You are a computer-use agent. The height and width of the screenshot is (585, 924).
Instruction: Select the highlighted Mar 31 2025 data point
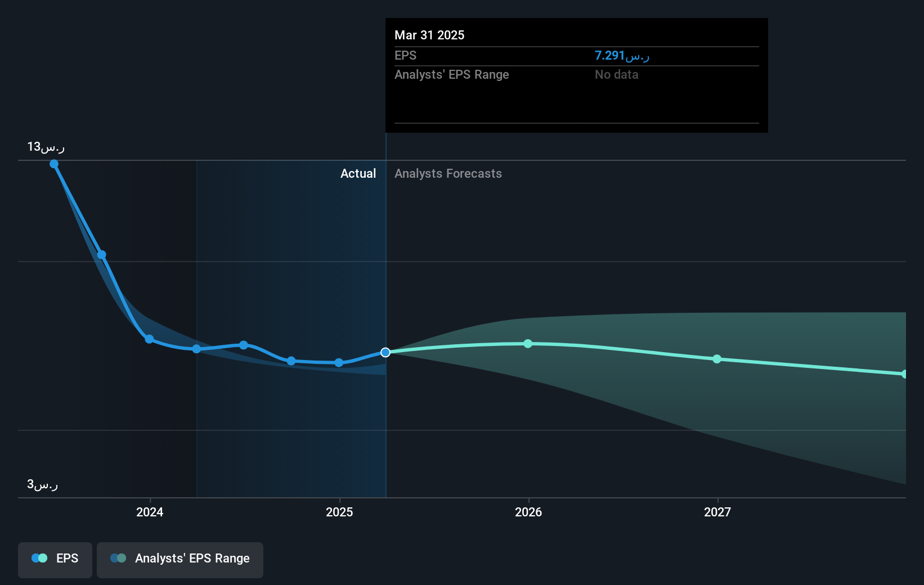coord(385,353)
